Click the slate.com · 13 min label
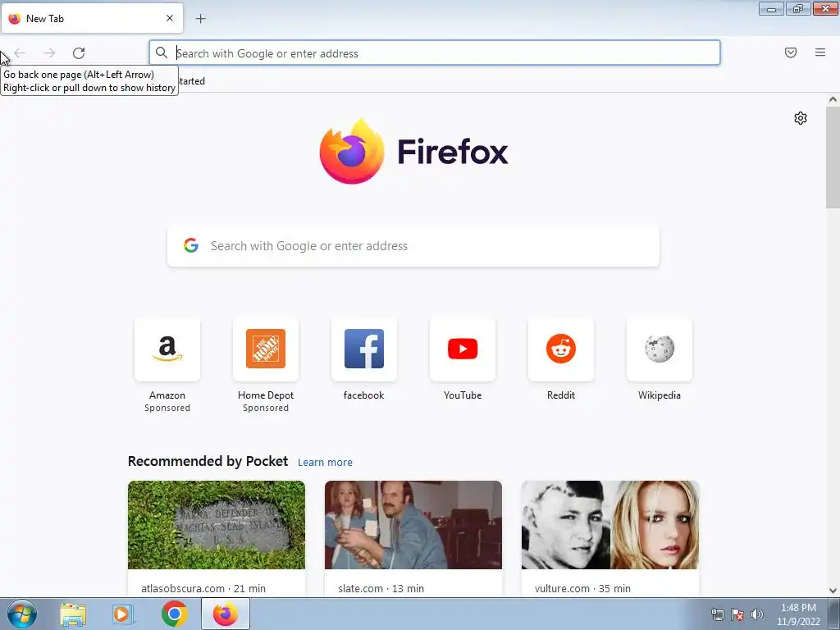Image resolution: width=840 pixels, height=630 pixels. coord(381,588)
